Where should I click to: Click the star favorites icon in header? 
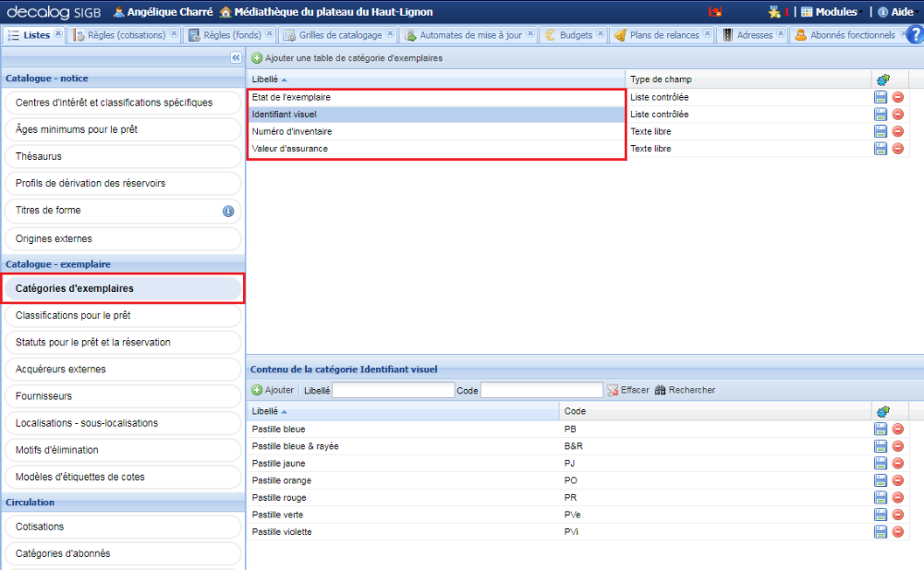[x=773, y=12]
